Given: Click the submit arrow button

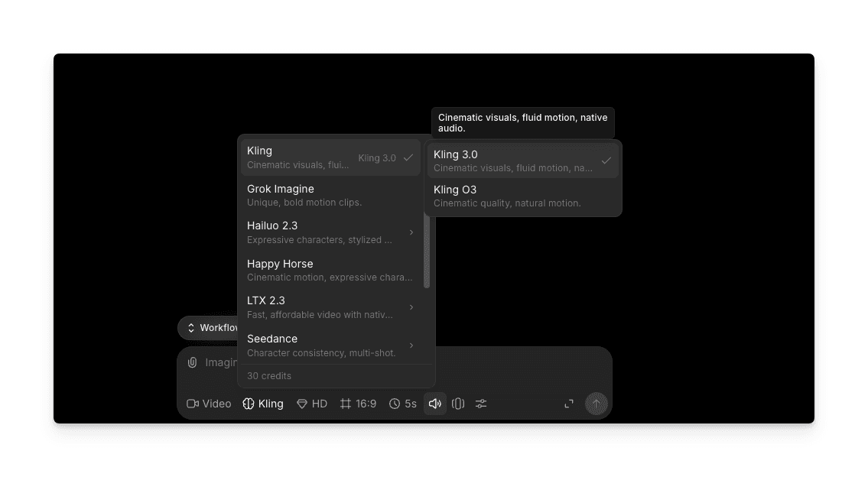Looking at the screenshot, I should click(597, 404).
